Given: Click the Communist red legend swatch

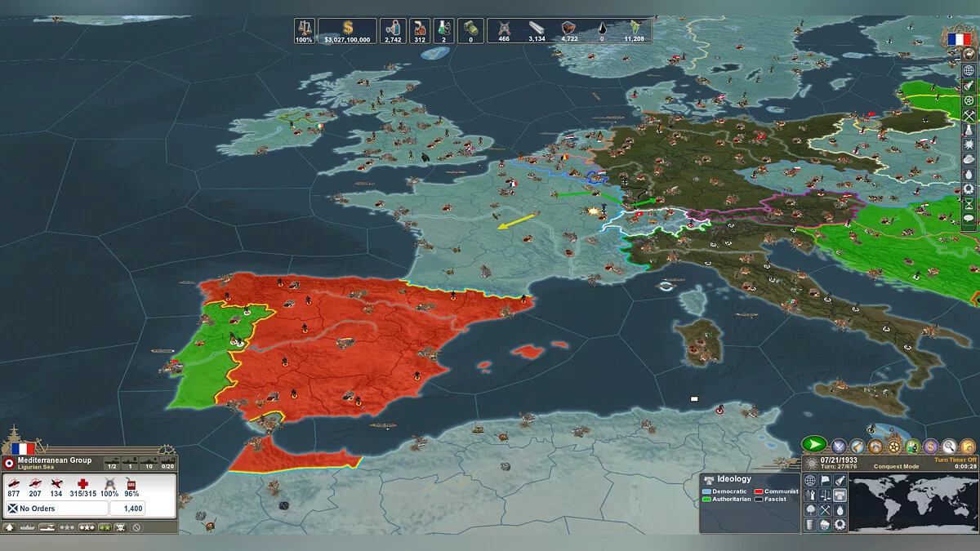Looking at the screenshot, I should tap(759, 491).
